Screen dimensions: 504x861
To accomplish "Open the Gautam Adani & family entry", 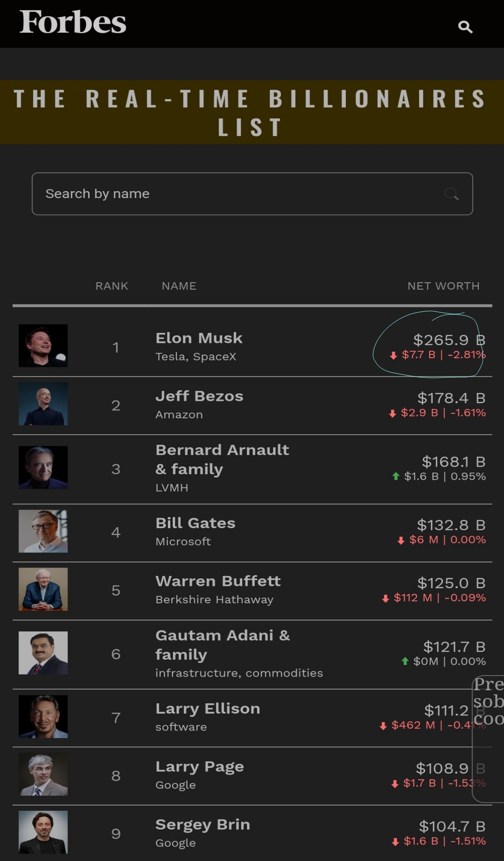I will tap(222, 645).
